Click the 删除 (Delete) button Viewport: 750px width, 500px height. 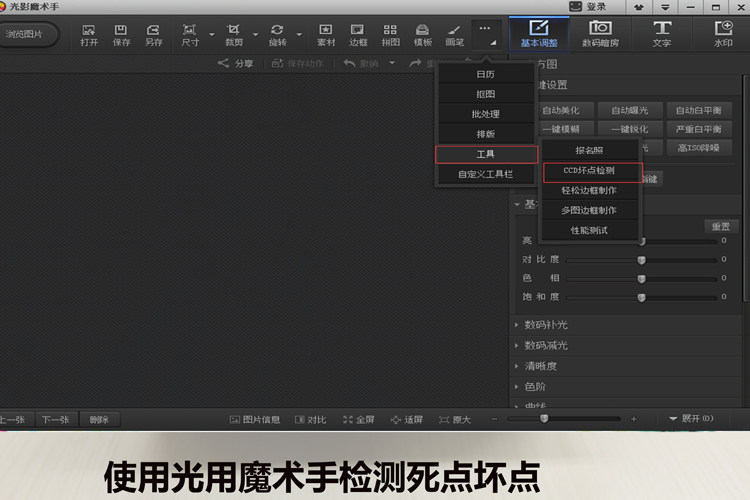(99, 420)
